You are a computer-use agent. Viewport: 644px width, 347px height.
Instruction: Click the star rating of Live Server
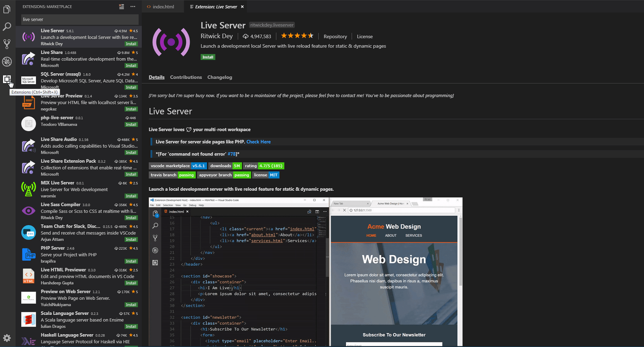tap(297, 36)
